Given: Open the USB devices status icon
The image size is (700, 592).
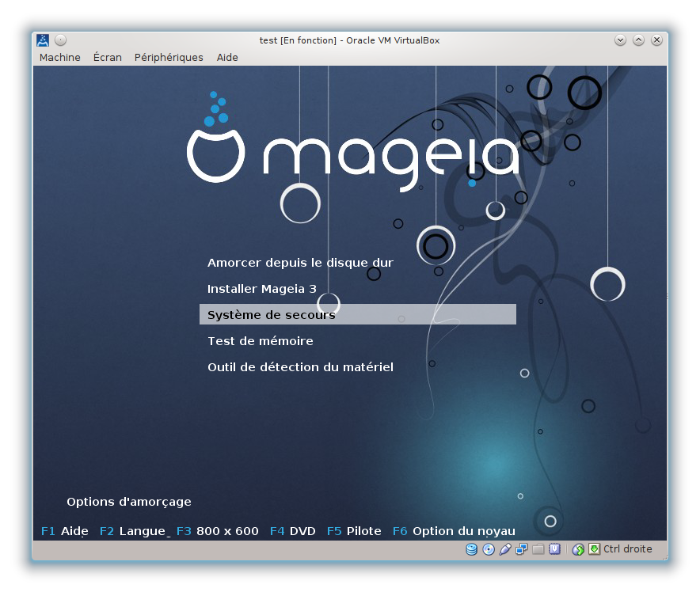Looking at the screenshot, I should click(505, 549).
